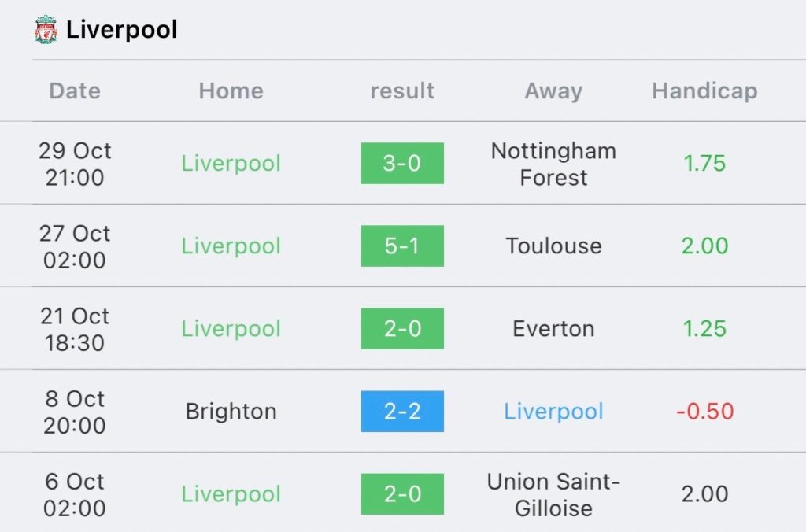Click the Liverpool page title text

click(122, 30)
